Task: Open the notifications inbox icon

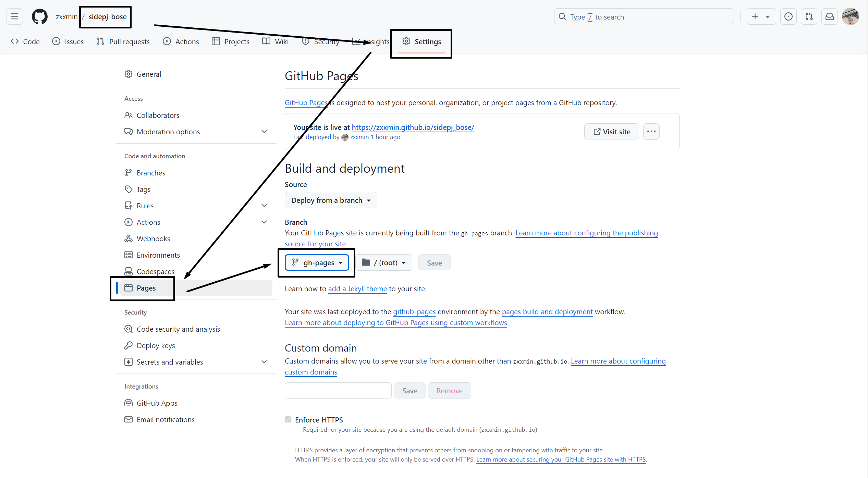Action: [x=829, y=16]
